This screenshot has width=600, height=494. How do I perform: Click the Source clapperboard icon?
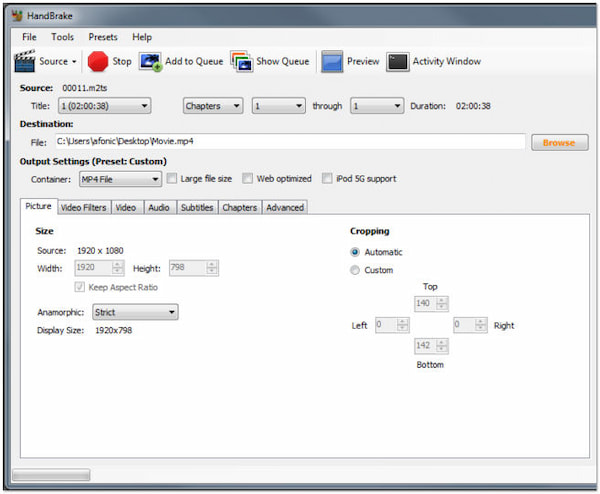[24, 61]
